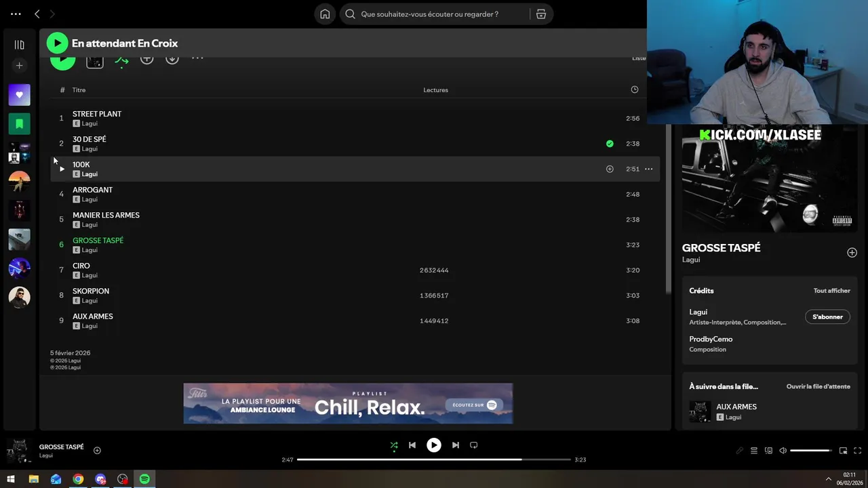Image resolution: width=868 pixels, height=488 pixels.
Task: Click Ouvrir la file d'attente
Action: (x=818, y=386)
